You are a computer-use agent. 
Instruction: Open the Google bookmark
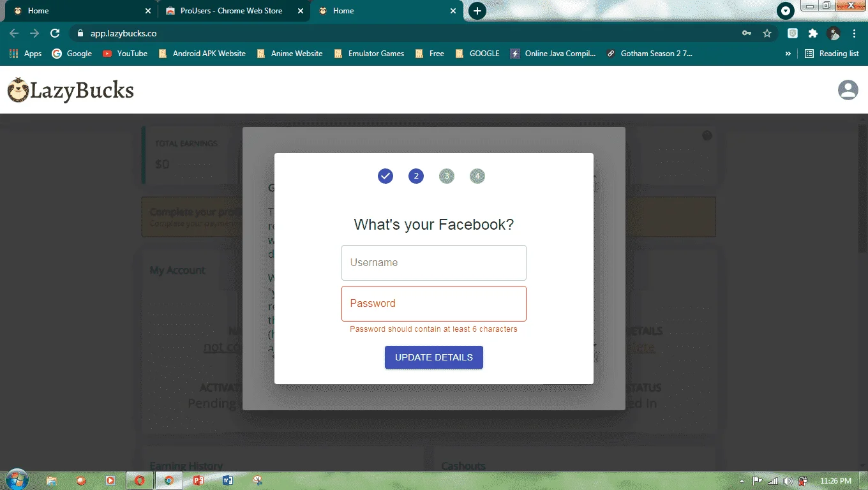pyautogui.click(x=71, y=54)
